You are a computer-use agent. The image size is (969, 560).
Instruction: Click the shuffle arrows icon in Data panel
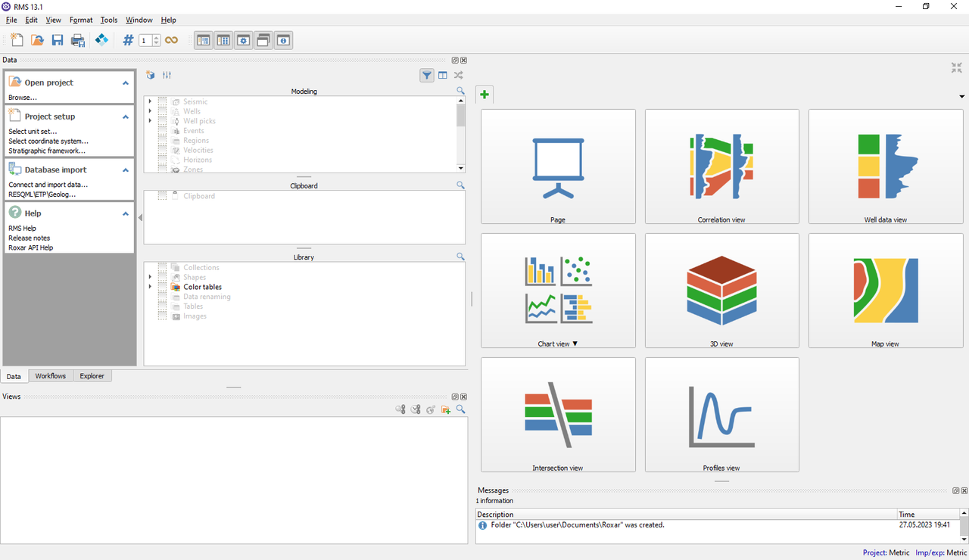(x=459, y=75)
